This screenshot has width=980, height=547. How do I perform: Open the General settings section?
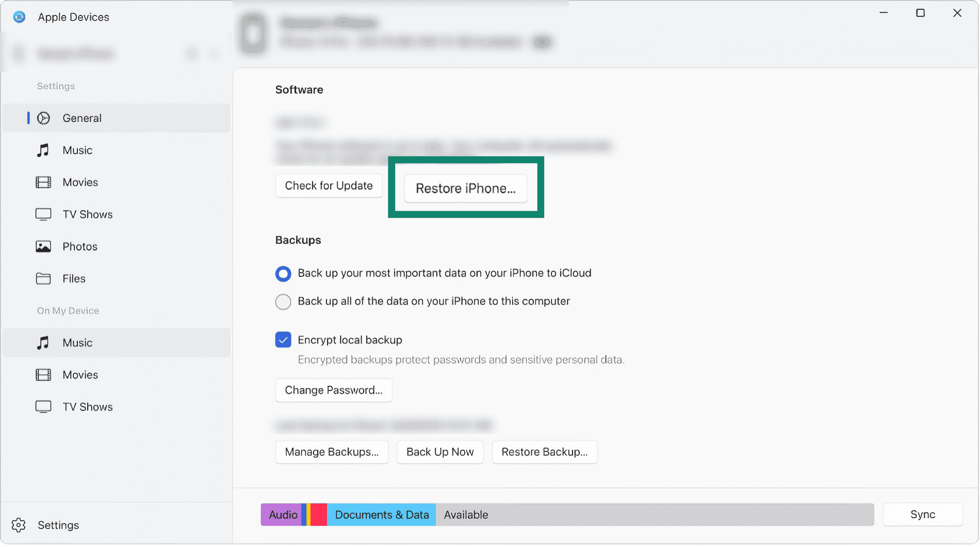click(x=117, y=118)
